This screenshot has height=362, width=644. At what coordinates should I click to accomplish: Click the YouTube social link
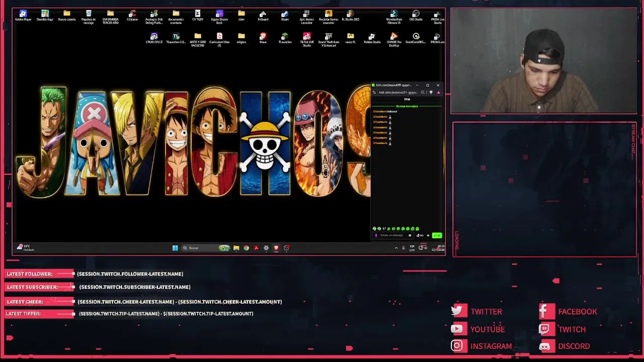point(477,329)
